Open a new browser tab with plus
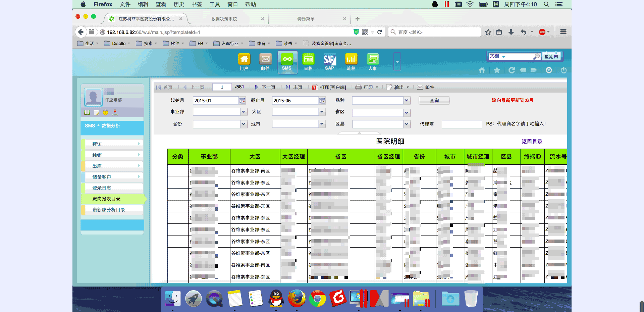Screen dimensions: 644x312 358,19
